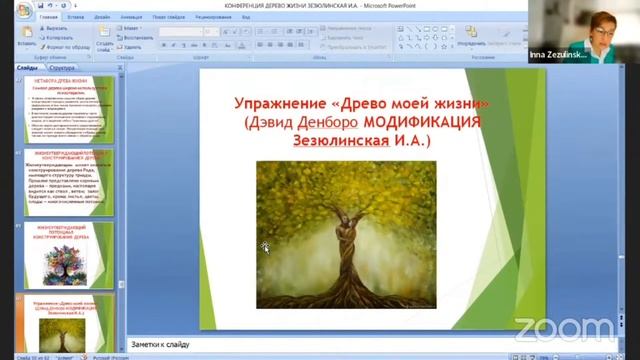Click the font color icon
640x360 pixels.
(x=242, y=46)
